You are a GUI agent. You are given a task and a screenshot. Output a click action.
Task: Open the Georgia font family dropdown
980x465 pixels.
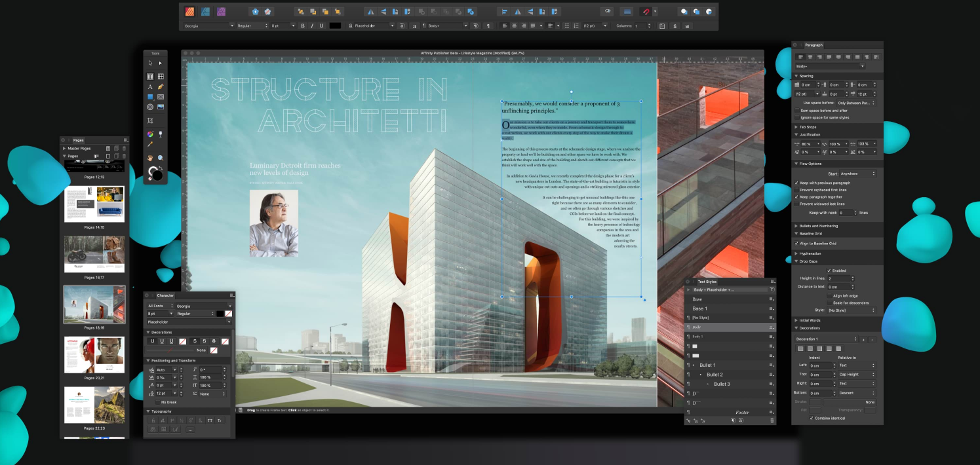click(208, 26)
